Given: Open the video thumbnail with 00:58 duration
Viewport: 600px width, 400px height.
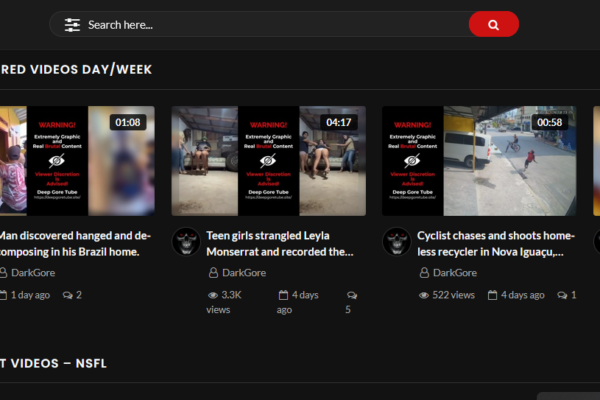Looking at the screenshot, I should click(x=479, y=161).
